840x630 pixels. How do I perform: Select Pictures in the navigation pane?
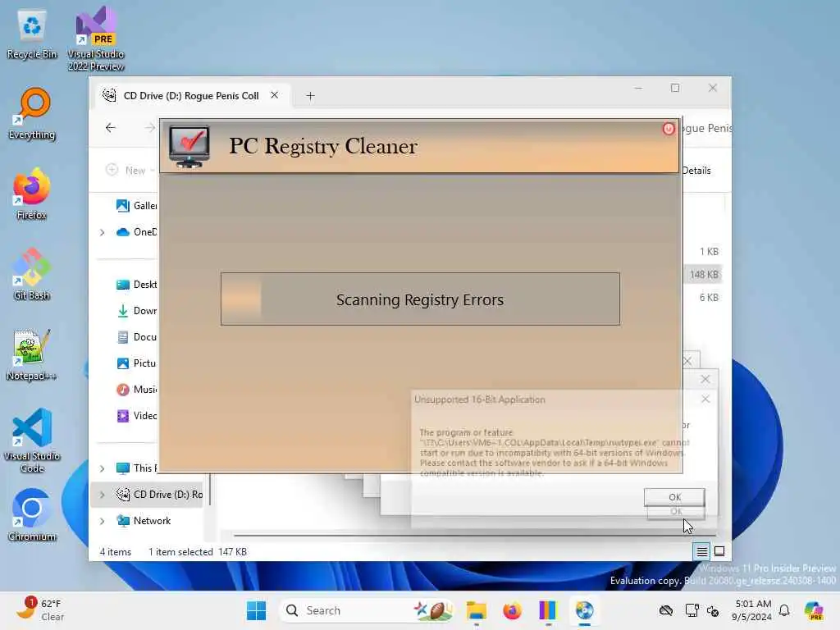(x=137, y=363)
